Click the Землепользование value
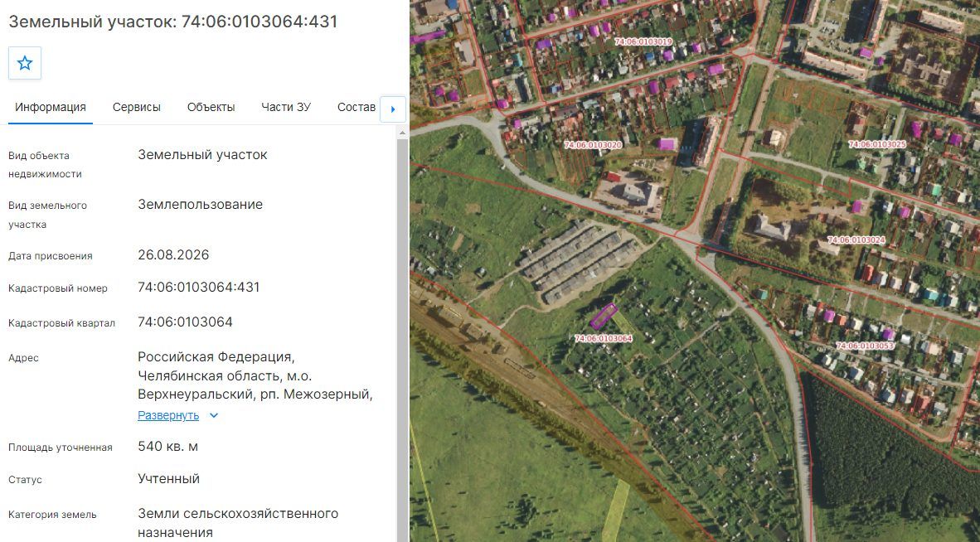The height and width of the screenshot is (542, 980). 200,205
